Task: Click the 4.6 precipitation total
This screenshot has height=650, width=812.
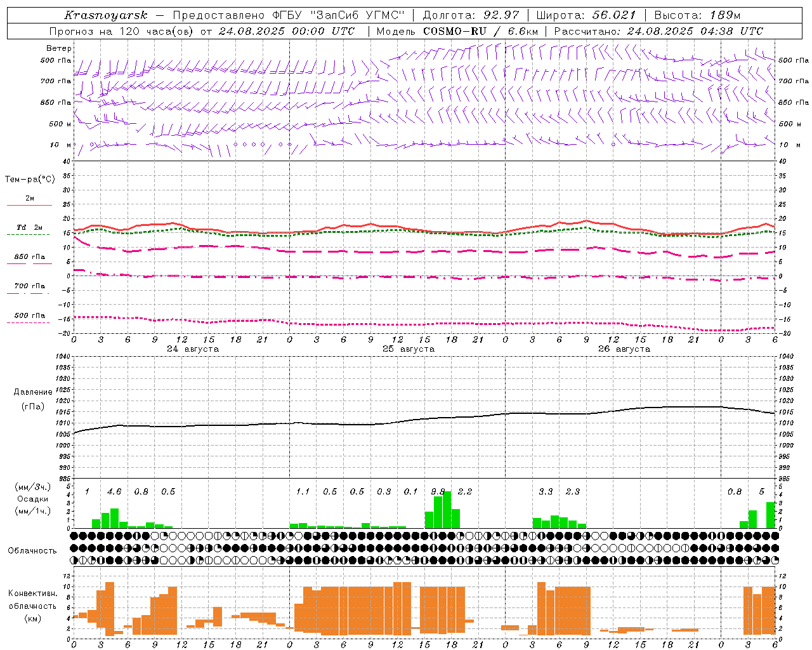Action: (114, 492)
